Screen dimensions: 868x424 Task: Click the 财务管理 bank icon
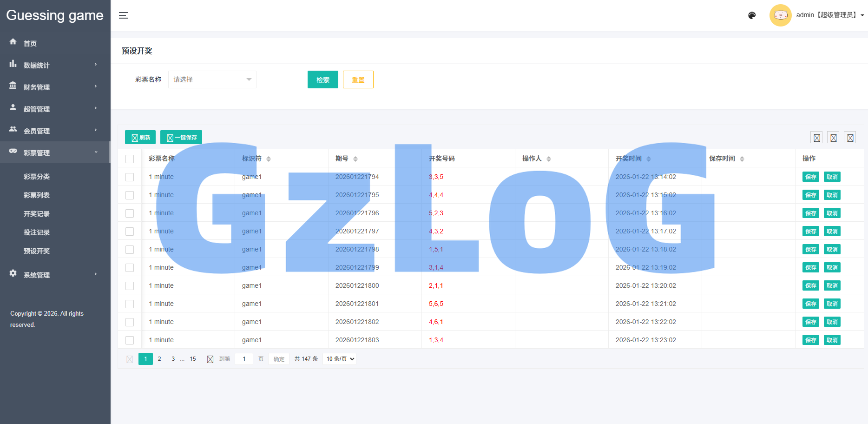click(x=13, y=86)
